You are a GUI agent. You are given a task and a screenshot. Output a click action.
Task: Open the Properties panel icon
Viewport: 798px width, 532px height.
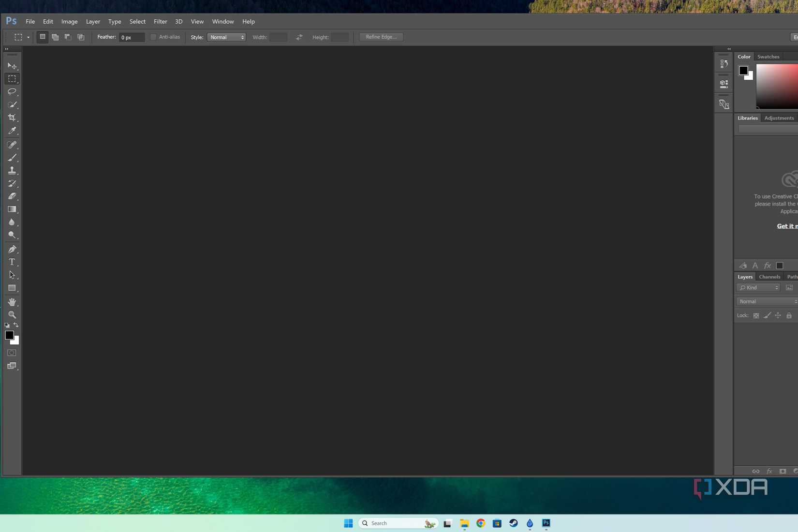[x=724, y=84]
